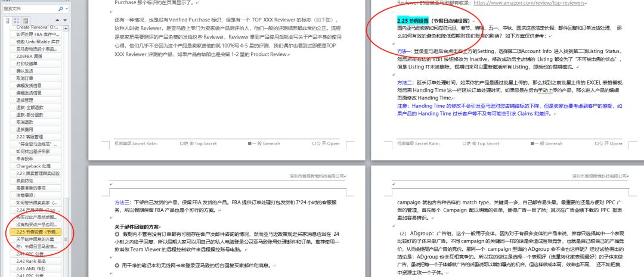Click 深圳市赛根跨境科技有限公司 header above 方法三

[317, 176]
